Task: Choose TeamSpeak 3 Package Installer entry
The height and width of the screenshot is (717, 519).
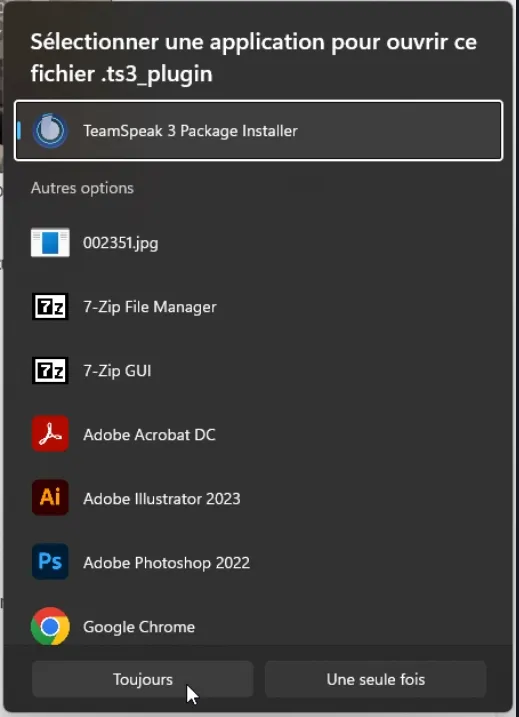Action: point(259,131)
